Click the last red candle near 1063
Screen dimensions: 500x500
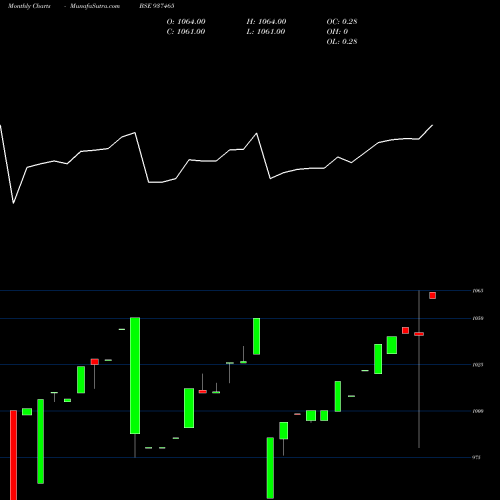[432, 295]
